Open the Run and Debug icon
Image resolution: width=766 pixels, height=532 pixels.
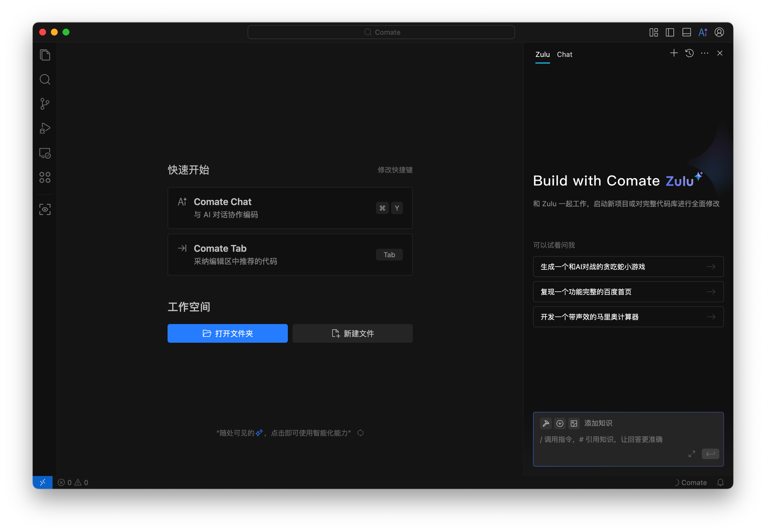pos(45,128)
